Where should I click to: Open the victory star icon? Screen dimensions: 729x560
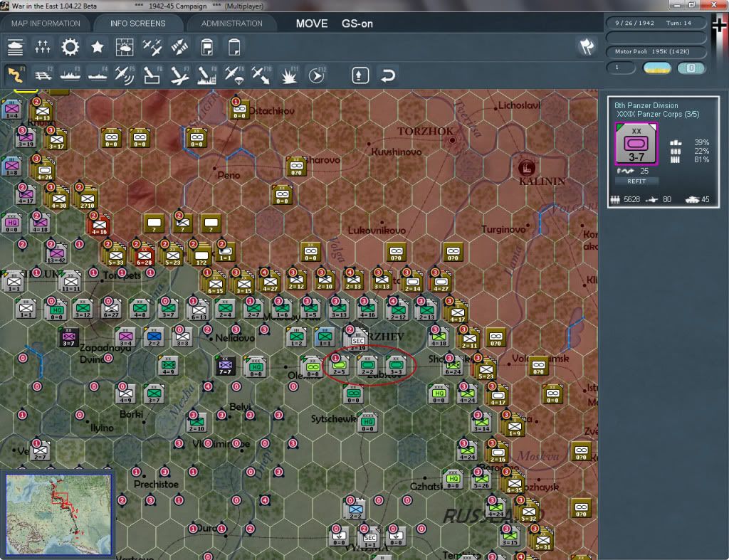point(97,47)
